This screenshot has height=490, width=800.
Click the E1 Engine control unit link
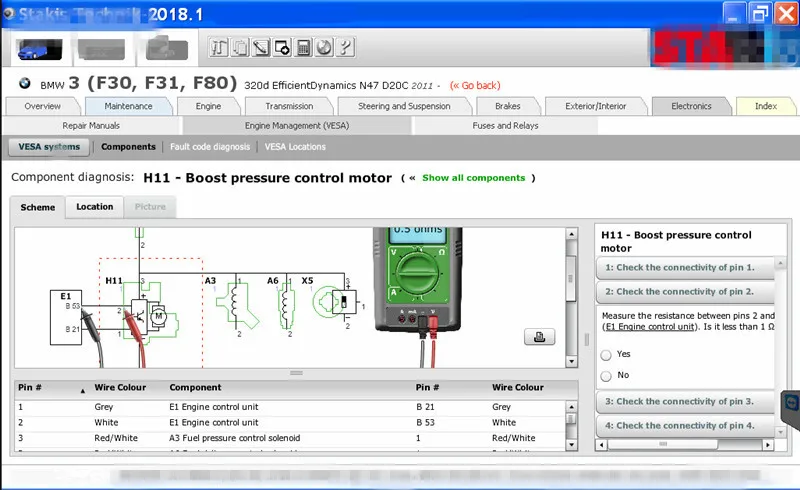tap(649, 327)
